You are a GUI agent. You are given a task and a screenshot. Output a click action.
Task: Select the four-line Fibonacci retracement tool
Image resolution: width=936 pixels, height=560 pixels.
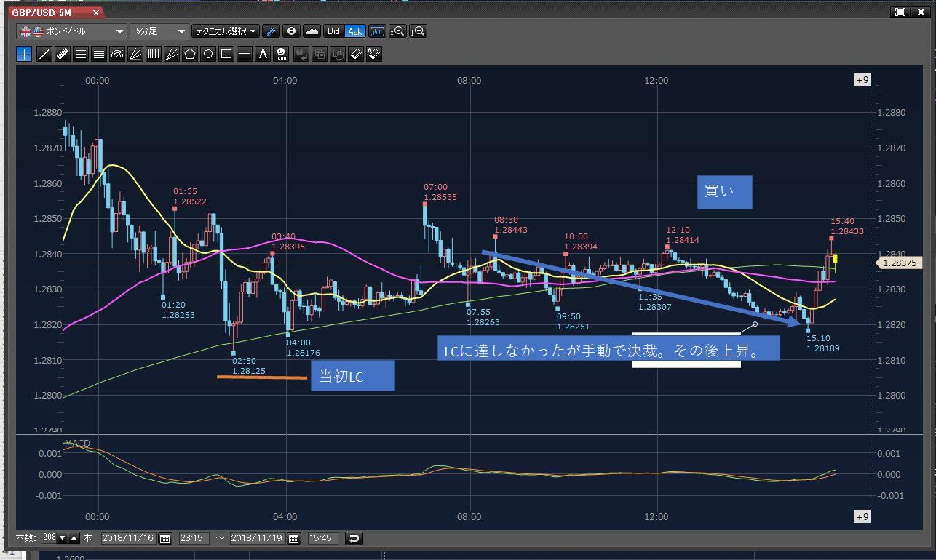pyautogui.click(x=99, y=54)
